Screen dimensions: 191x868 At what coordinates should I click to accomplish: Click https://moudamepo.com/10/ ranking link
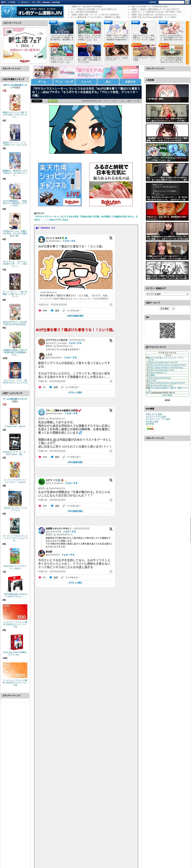click(x=163, y=363)
